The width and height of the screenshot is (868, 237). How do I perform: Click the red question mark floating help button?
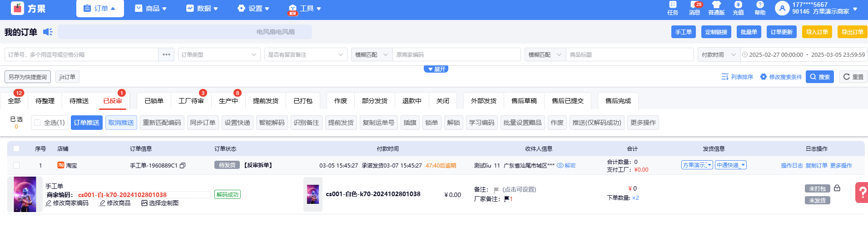861,192
